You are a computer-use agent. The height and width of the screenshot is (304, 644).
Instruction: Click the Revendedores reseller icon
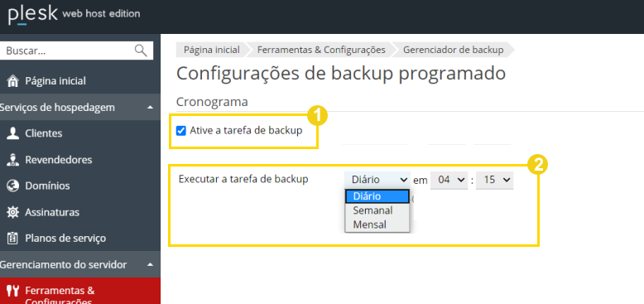tap(13, 159)
